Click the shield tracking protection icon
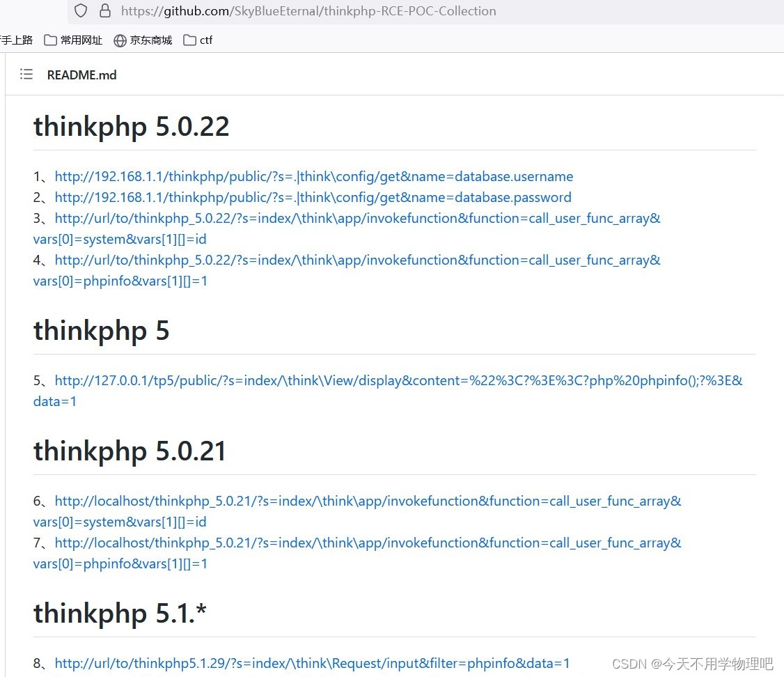Viewport: 784px width, 677px height. click(x=81, y=10)
